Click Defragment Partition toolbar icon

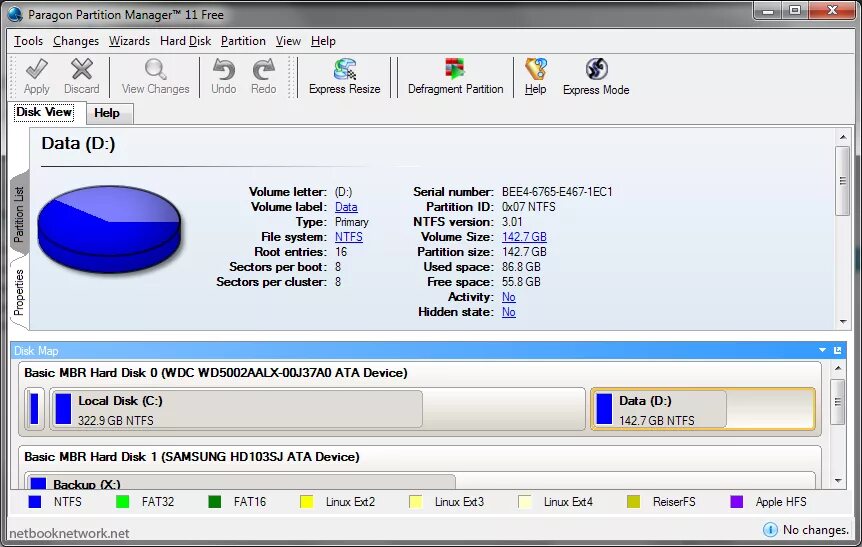(x=455, y=69)
